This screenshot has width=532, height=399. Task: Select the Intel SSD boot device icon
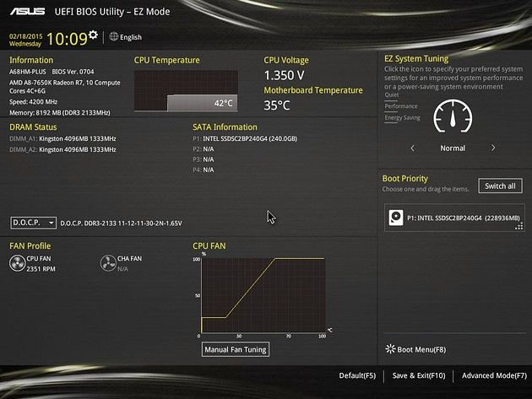click(x=396, y=218)
